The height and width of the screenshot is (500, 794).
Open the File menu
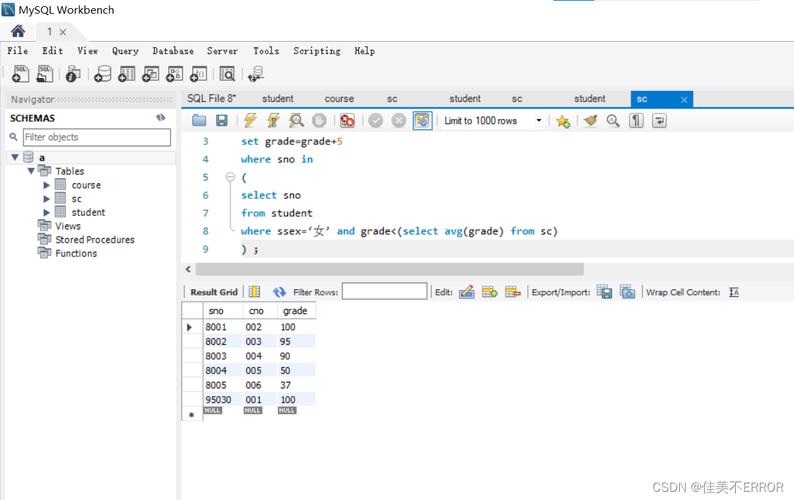(x=17, y=51)
